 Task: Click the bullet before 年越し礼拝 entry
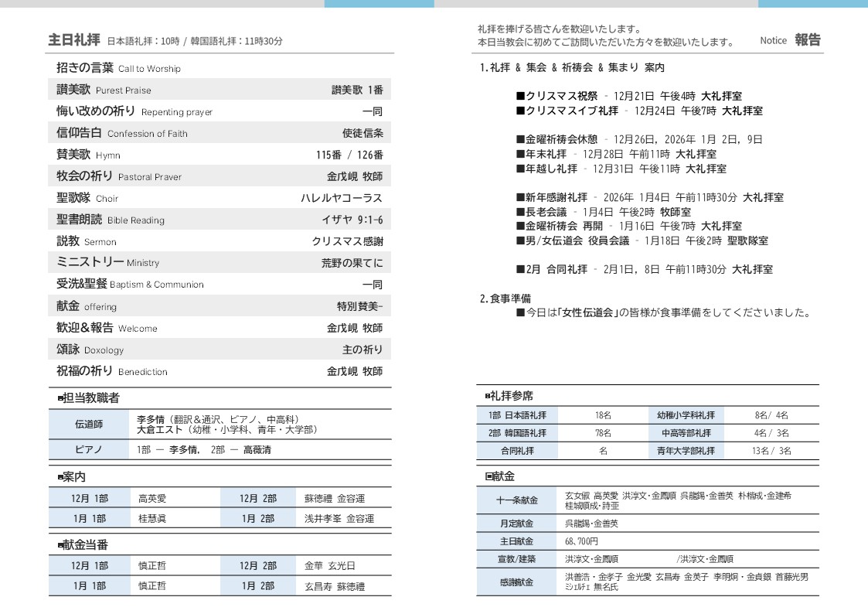click(x=520, y=169)
